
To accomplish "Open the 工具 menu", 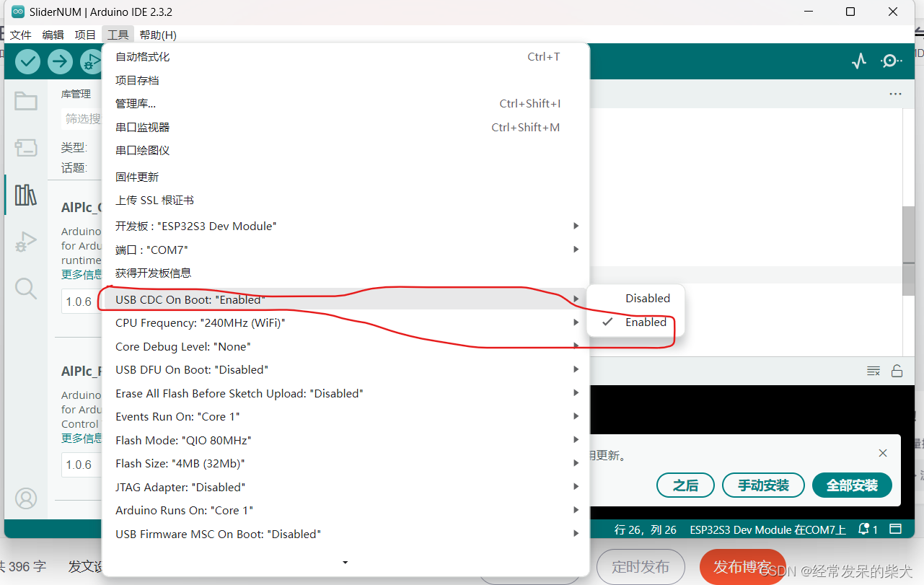I will 118,35.
